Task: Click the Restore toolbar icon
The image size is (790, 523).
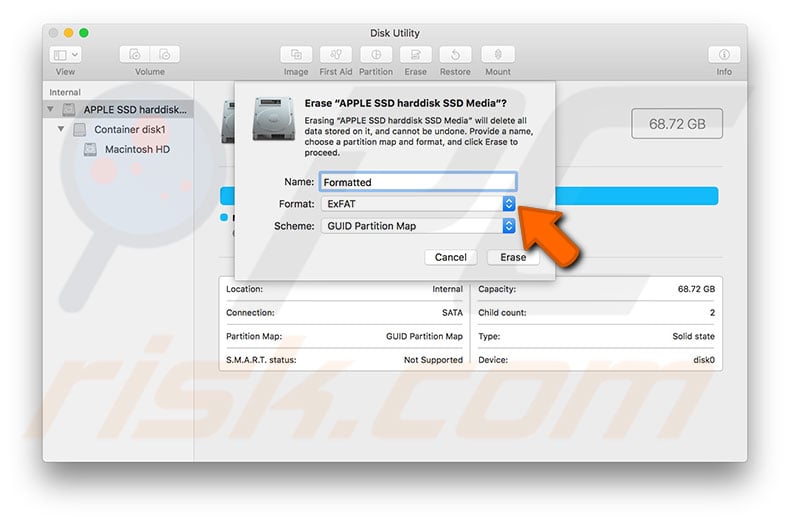Action: point(455,56)
